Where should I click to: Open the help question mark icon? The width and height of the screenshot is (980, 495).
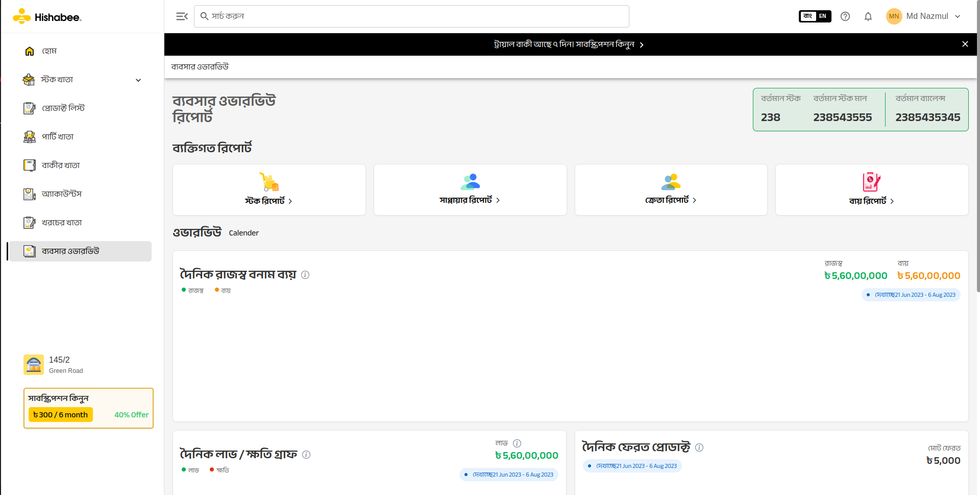[x=845, y=16]
